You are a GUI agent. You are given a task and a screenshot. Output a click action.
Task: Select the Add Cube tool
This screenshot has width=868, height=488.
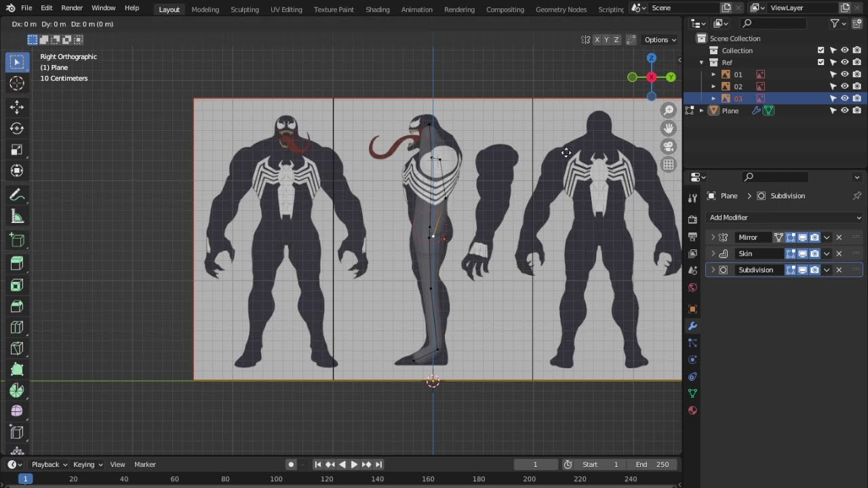coord(17,240)
